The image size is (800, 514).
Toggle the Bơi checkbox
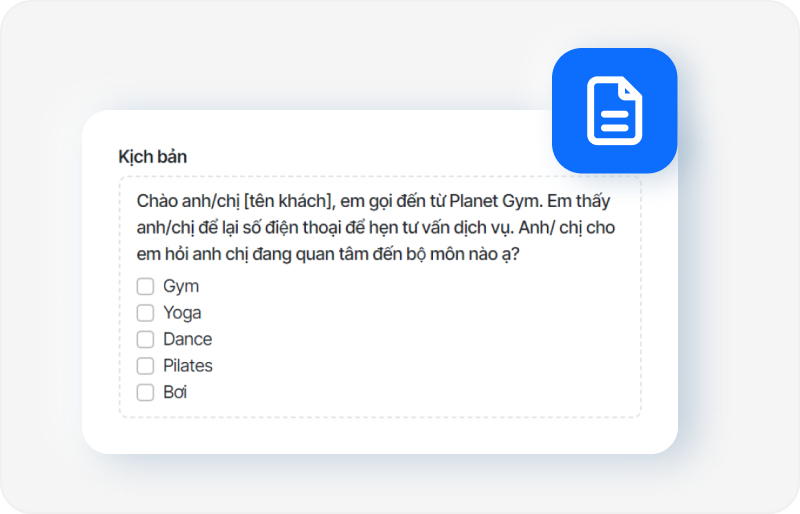[x=145, y=392]
